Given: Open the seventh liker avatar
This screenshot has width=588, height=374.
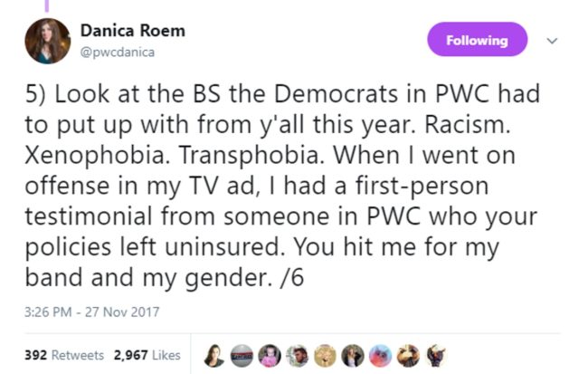Looking at the screenshot, I should pyautogui.click(x=381, y=356).
